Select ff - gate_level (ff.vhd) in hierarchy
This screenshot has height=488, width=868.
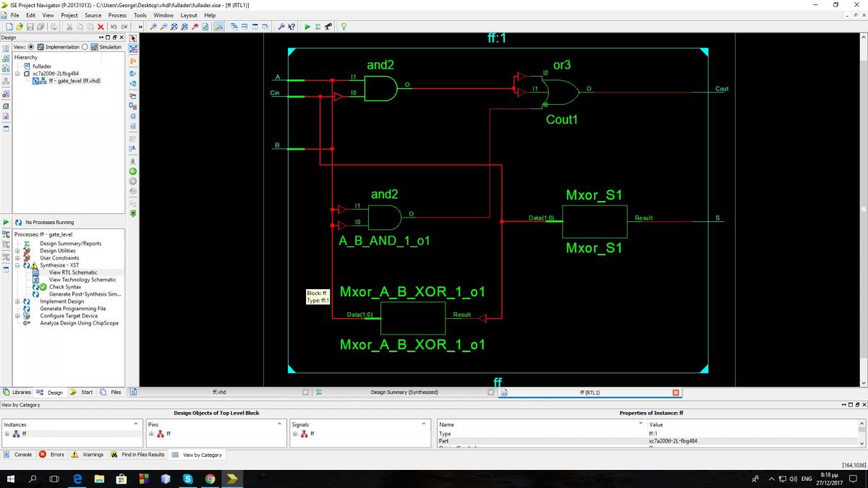click(x=75, y=81)
